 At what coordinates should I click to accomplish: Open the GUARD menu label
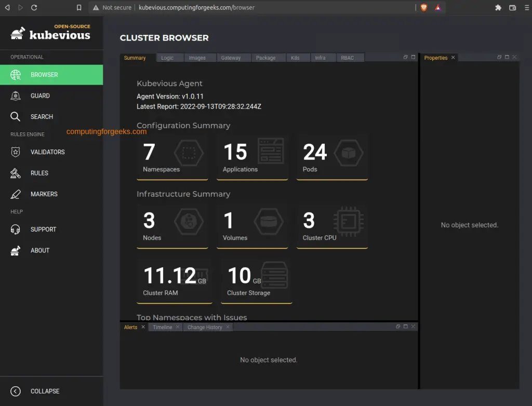(x=40, y=96)
